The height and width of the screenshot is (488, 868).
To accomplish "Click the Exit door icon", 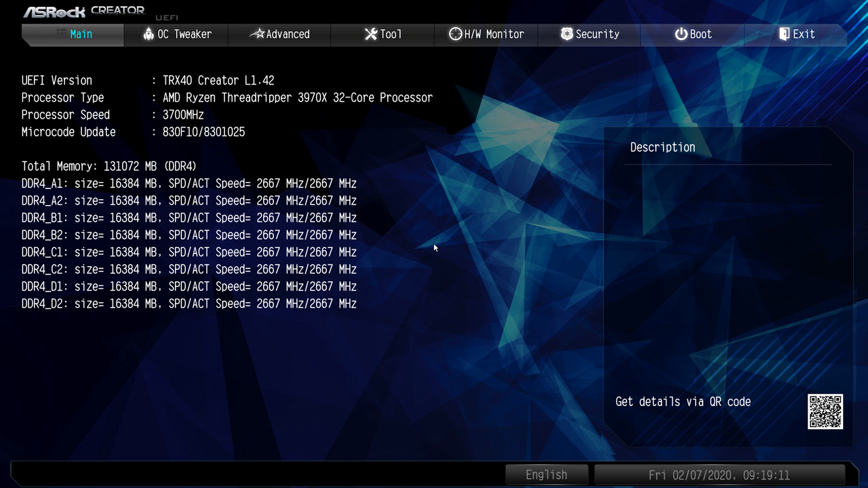I will click(x=785, y=34).
